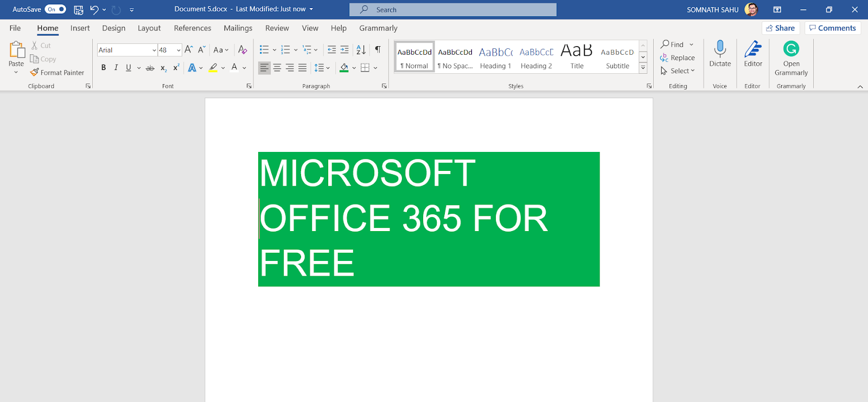Click the Paste clipboard icon
The width and height of the screenshot is (868, 402).
click(x=16, y=50)
